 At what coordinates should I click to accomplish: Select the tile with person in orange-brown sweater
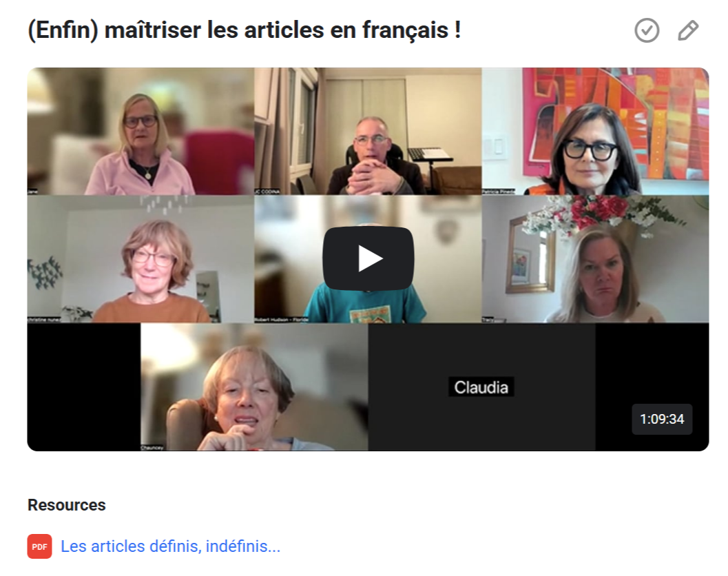coord(141,259)
